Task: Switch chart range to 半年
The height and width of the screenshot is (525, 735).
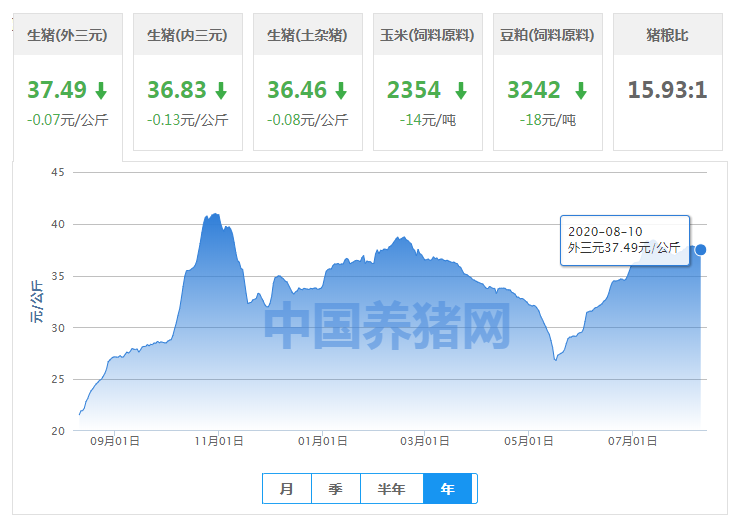Action: (x=392, y=489)
